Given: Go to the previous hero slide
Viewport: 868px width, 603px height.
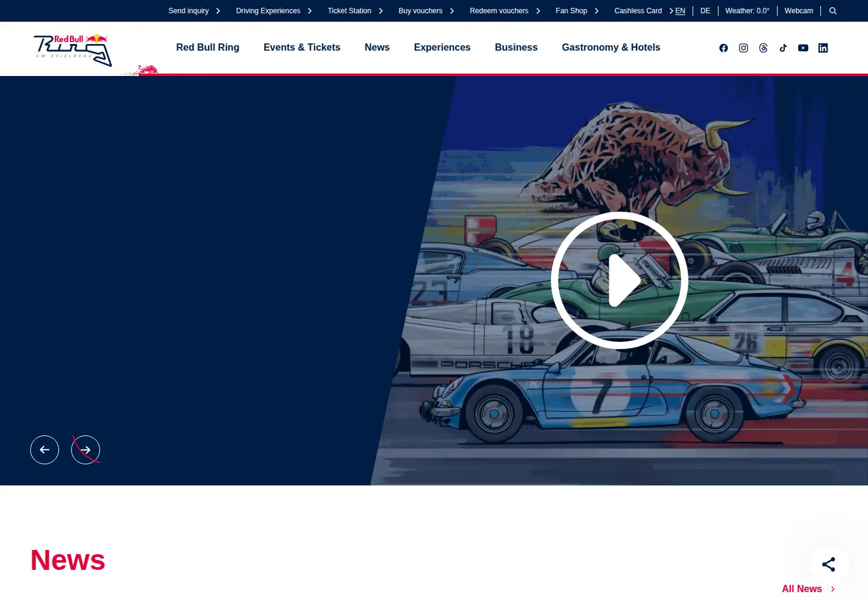Looking at the screenshot, I should (45, 450).
